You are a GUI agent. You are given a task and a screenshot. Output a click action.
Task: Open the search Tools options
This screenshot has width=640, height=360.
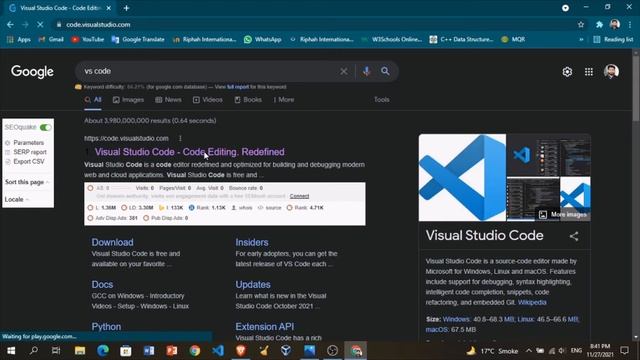pos(382,100)
